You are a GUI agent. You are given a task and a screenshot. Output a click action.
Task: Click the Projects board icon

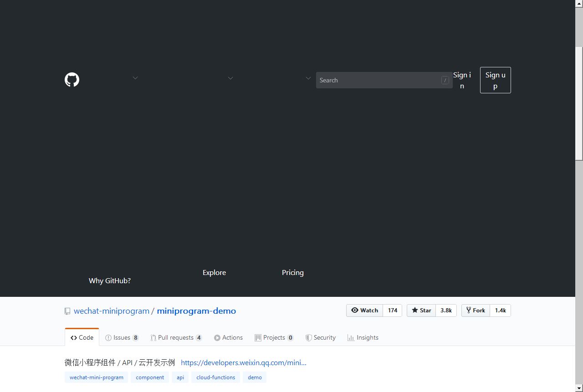pyautogui.click(x=258, y=338)
